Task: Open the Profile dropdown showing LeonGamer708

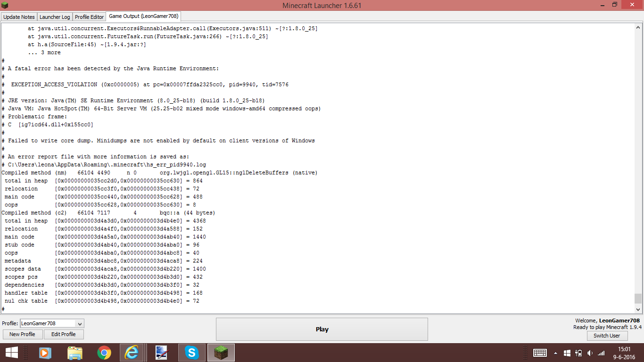Action: point(52,323)
